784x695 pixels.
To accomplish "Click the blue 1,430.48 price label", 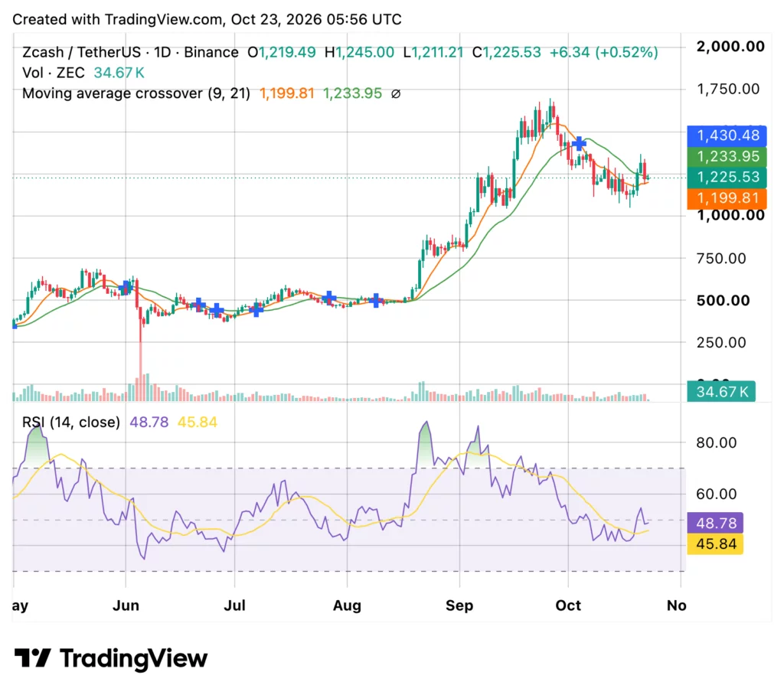I will pyautogui.click(x=727, y=135).
